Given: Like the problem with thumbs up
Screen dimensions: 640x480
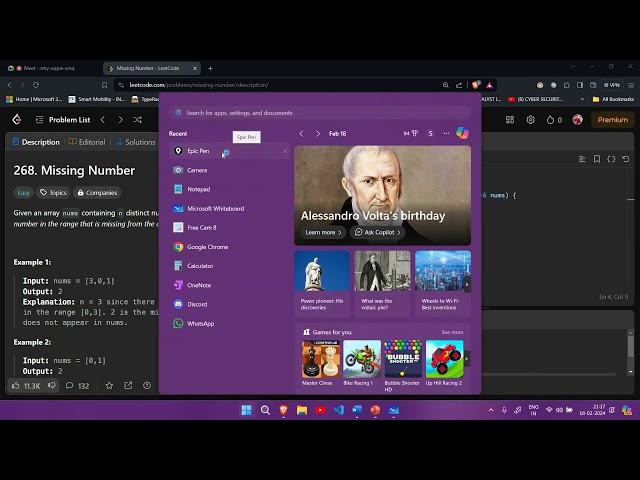Looking at the screenshot, I should click(x=26, y=386).
